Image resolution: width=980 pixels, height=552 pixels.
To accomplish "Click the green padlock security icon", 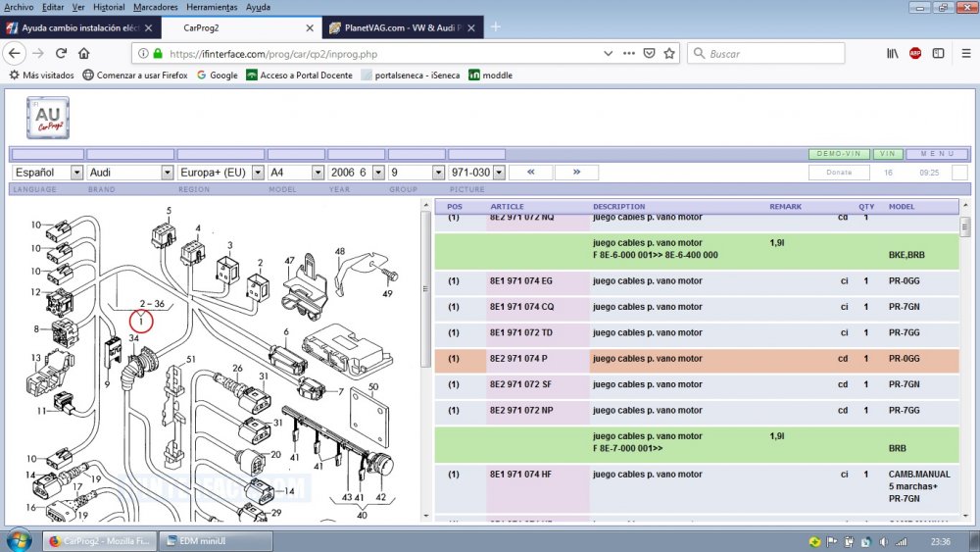I will tap(158, 54).
